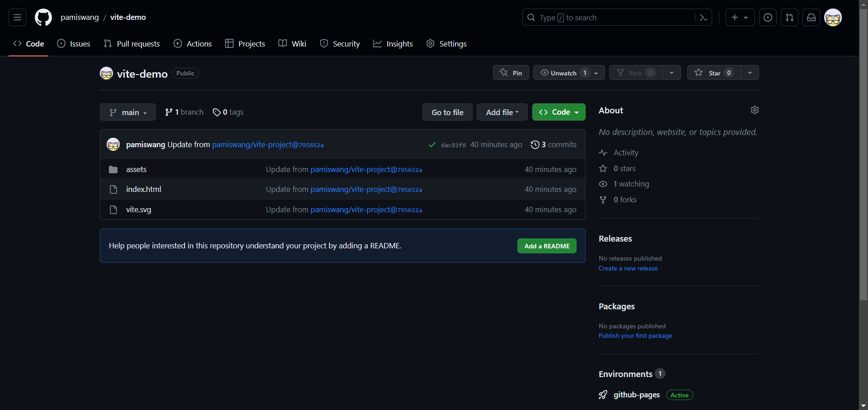Switch to the Code tab
Image resolution: width=868 pixels, height=410 pixels.
click(28, 44)
